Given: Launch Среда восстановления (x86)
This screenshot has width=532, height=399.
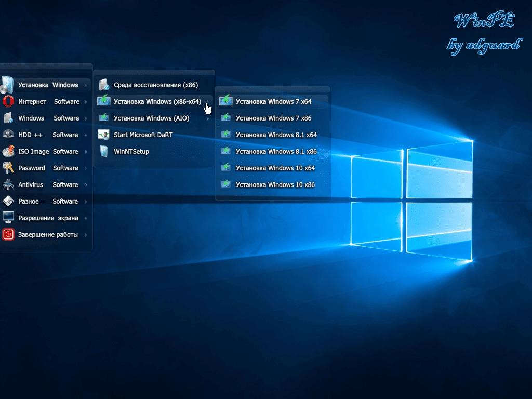Looking at the screenshot, I should pyautogui.click(x=154, y=85).
